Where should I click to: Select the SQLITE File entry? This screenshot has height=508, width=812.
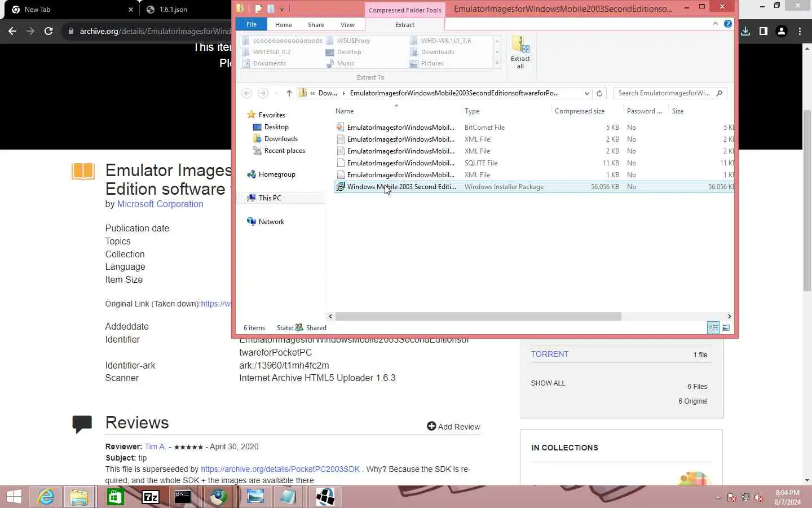tap(533, 163)
